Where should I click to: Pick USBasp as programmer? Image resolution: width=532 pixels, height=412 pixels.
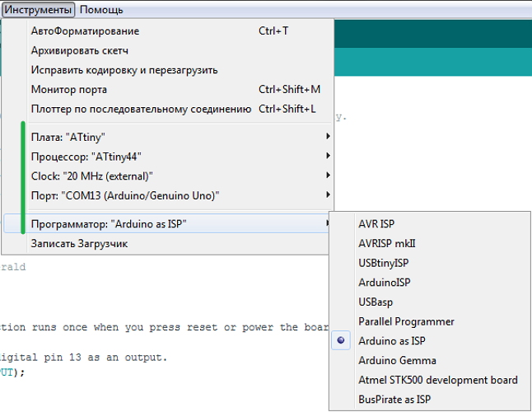pos(376,302)
